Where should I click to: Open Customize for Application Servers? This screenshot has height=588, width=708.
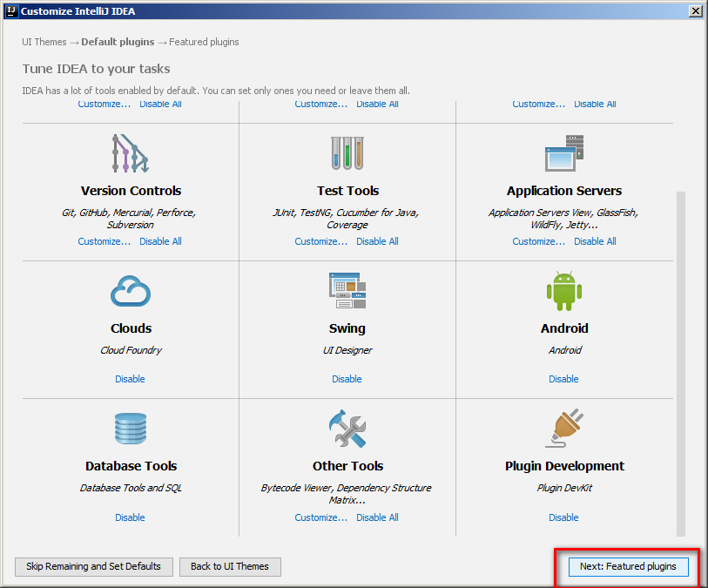539,241
